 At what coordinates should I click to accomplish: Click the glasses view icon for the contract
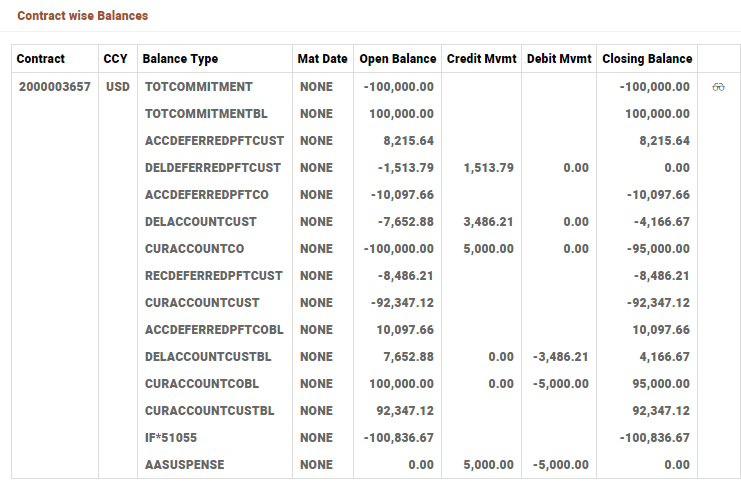(x=718, y=87)
